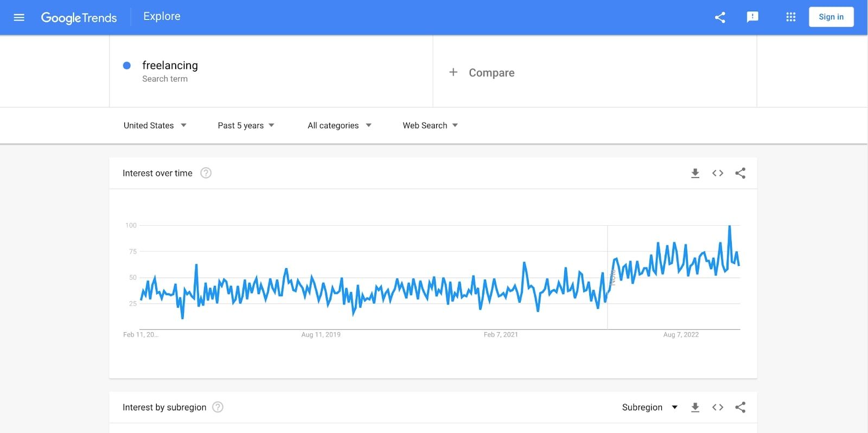Open the United States location dropdown
This screenshot has width=868, height=433.
[x=155, y=125]
